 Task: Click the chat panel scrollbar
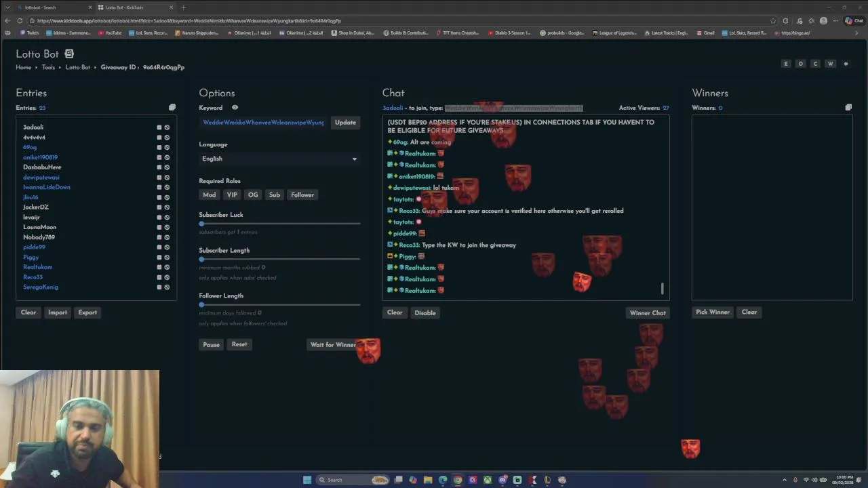click(x=663, y=289)
